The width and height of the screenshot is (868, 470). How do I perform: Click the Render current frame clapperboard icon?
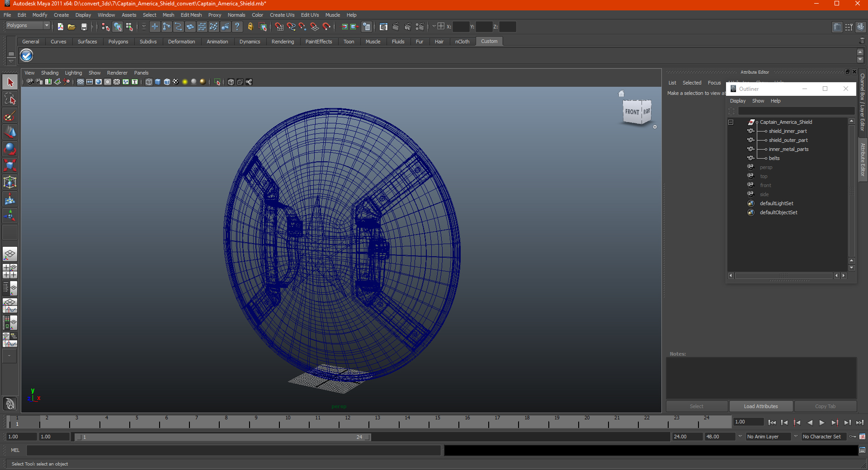tap(396, 27)
